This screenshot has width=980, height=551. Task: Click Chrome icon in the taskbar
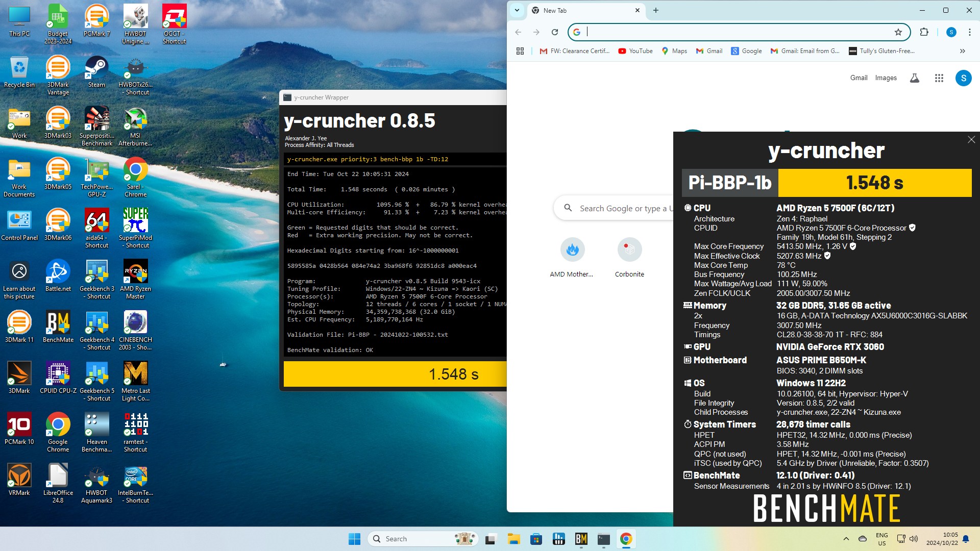[626, 539]
